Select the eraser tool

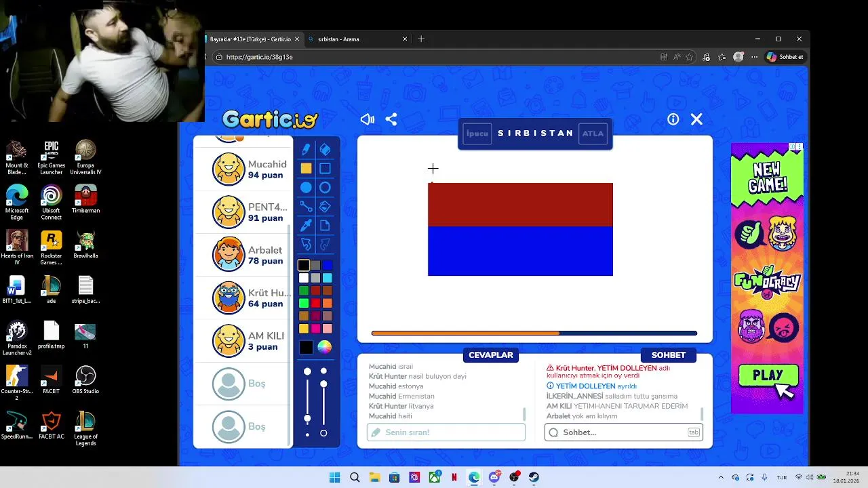point(325,149)
